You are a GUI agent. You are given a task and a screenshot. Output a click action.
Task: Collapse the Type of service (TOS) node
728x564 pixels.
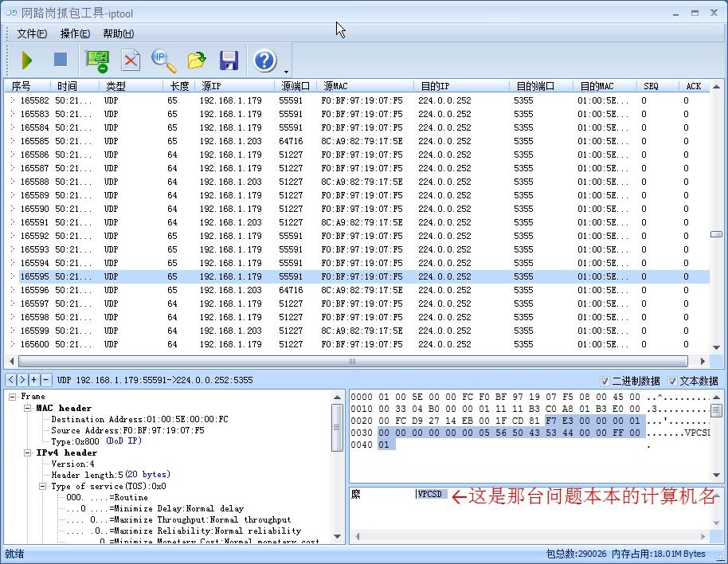pos(44,486)
